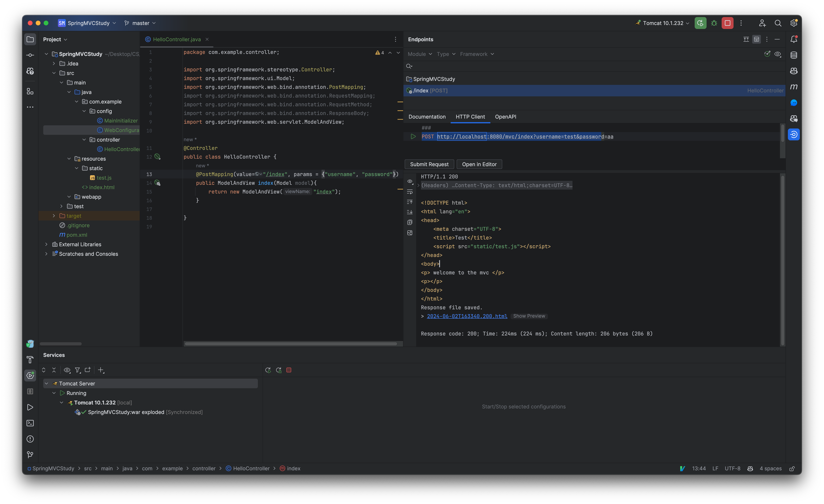The width and height of the screenshot is (824, 504).
Task: Toggle the response view options eye icon
Action: 410,181
